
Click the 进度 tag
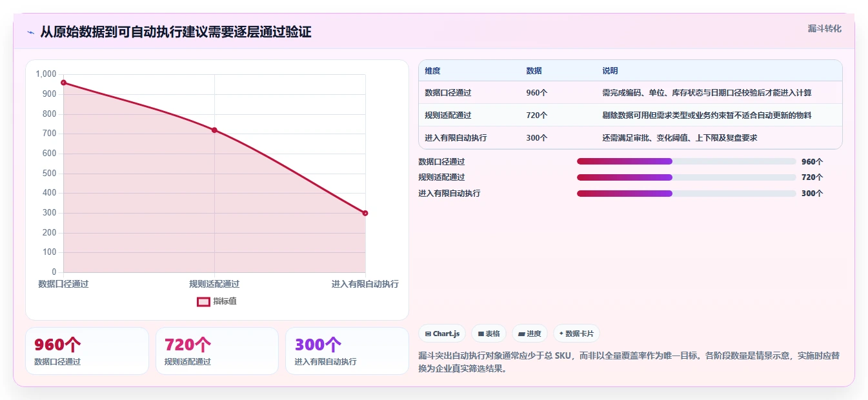click(x=529, y=334)
